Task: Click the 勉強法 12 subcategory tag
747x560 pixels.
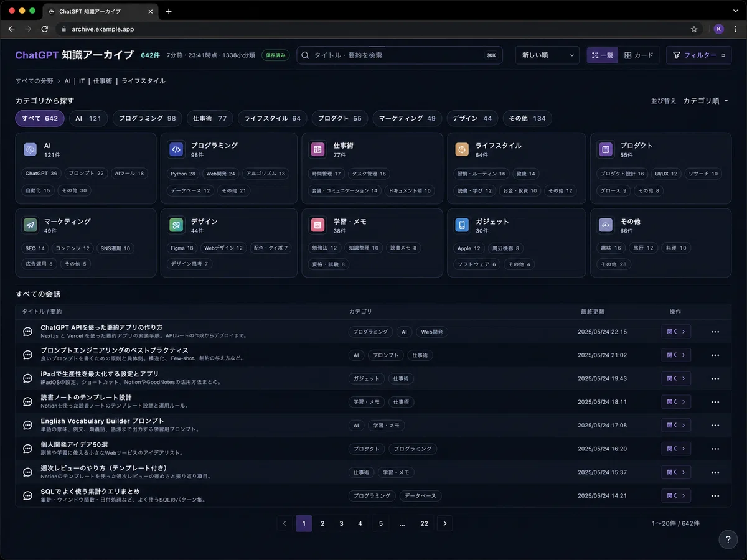Action: (324, 248)
